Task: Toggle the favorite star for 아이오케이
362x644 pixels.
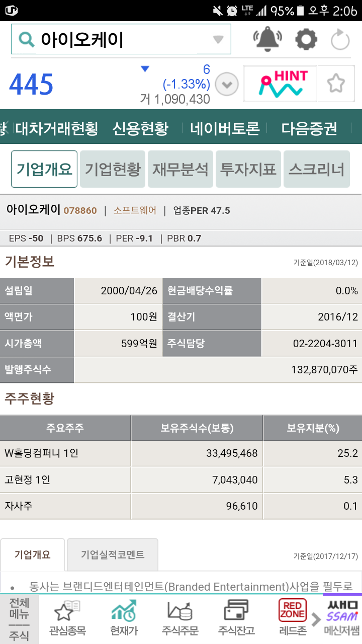Action: (336, 84)
